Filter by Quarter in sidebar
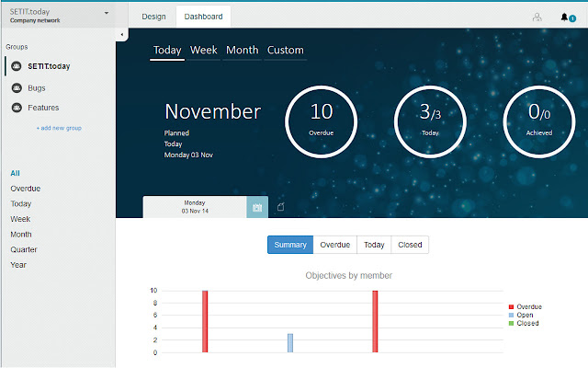Image resolution: width=588 pixels, height=368 pixels. (x=24, y=249)
